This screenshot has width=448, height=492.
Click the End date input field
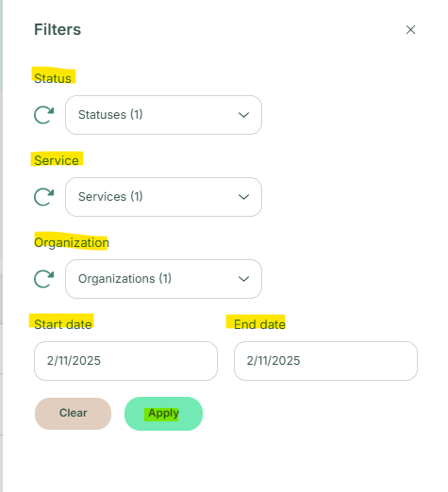pyautogui.click(x=325, y=361)
